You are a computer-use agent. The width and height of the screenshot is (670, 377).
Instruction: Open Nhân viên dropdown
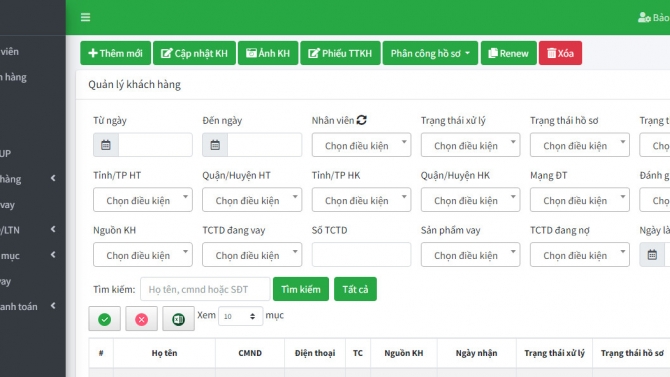point(361,145)
